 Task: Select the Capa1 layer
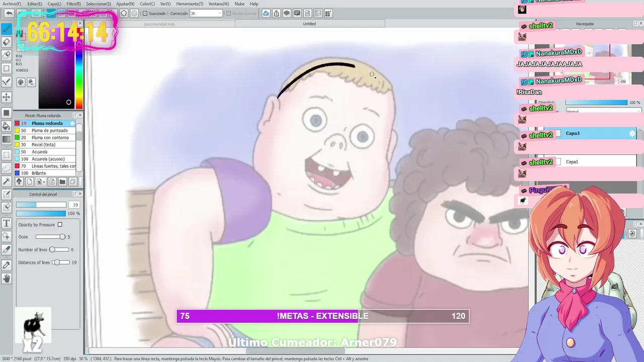586,162
